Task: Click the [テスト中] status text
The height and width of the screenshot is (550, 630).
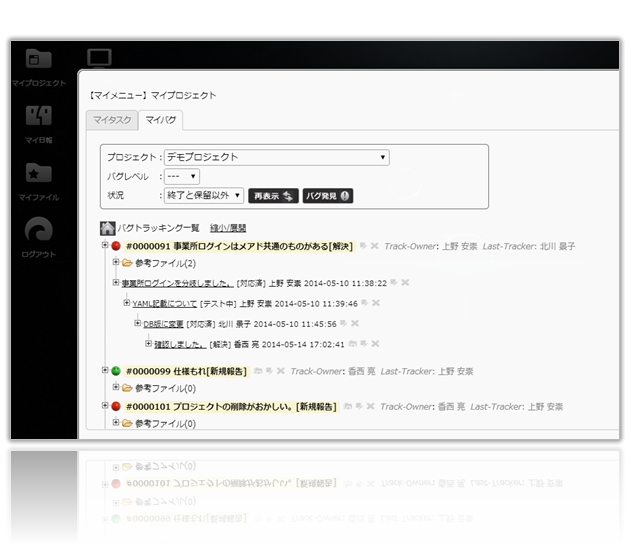Action: tap(218, 304)
